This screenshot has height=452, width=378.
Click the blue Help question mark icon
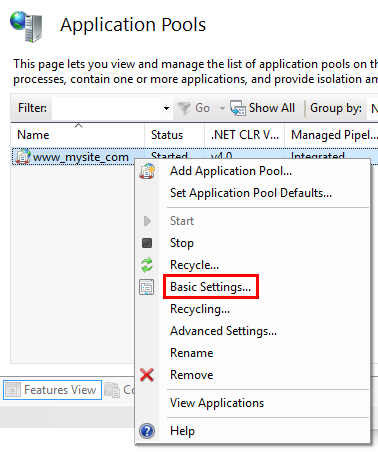147,431
